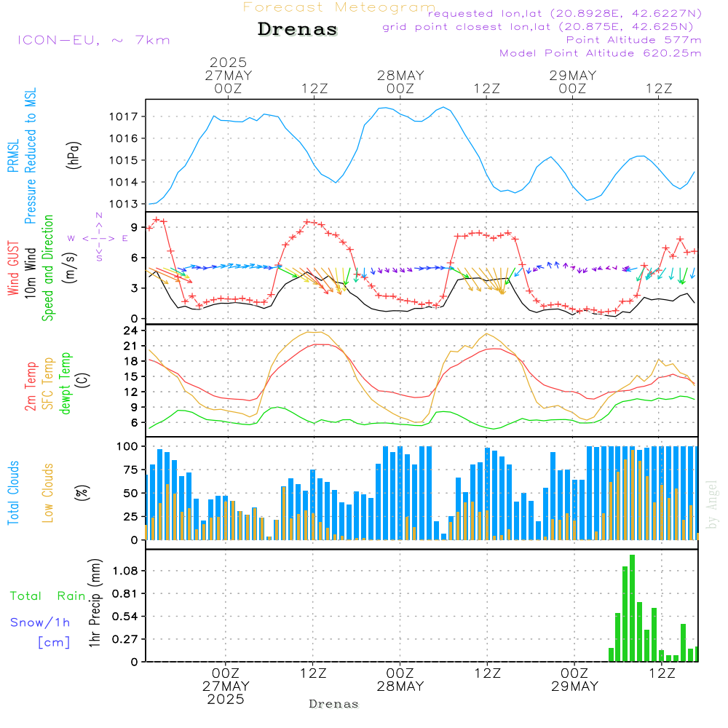The image size is (728, 728).
Task: Click the Forecast Meteogram heading
Action: click(x=339, y=7)
